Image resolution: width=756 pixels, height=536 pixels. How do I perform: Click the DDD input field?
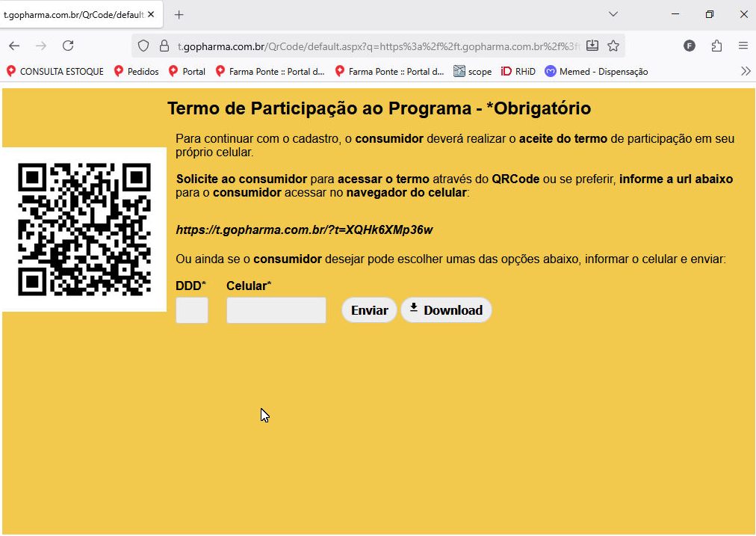coord(192,310)
